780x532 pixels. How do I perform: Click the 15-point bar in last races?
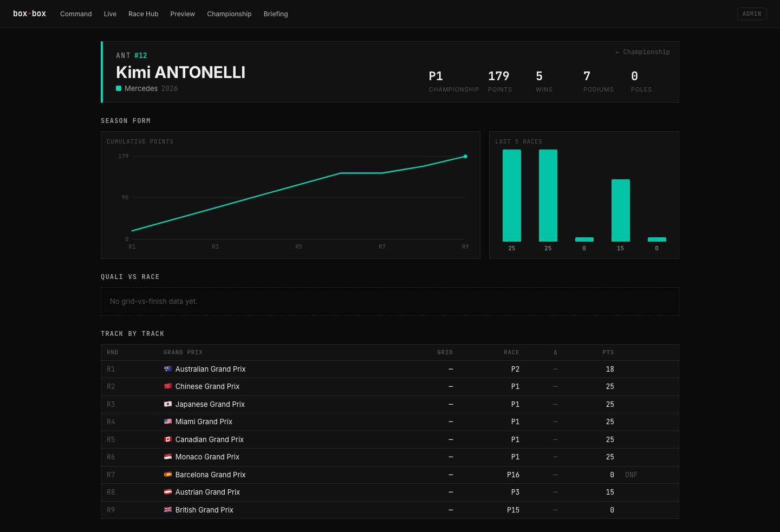tap(621, 210)
